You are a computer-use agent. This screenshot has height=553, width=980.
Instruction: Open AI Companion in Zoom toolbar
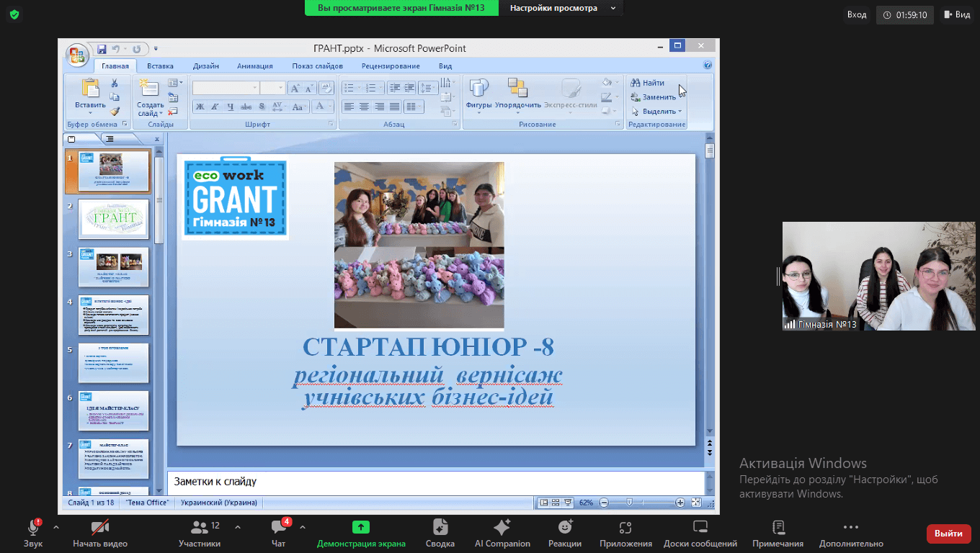tap(502, 534)
